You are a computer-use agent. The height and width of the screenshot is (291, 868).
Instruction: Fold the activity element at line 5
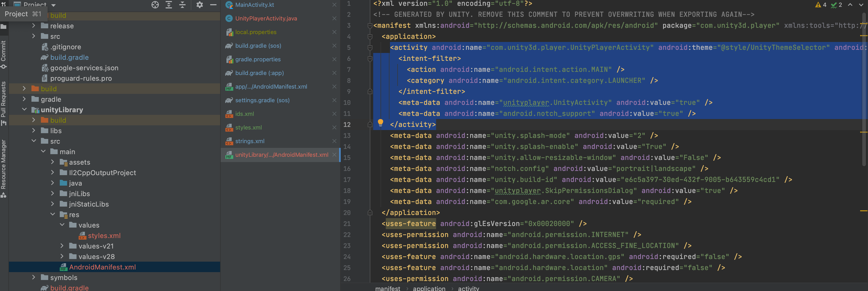(x=370, y=47)
